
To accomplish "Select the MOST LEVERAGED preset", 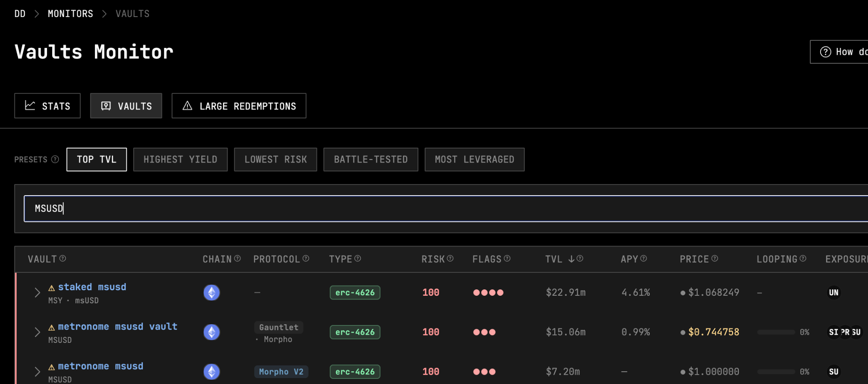I will coord(475,160).
